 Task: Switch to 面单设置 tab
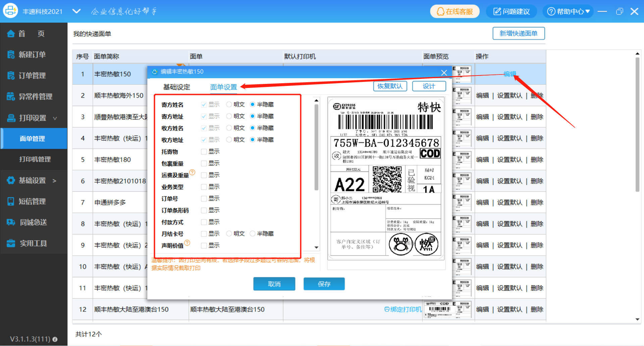tap(223, 87)
